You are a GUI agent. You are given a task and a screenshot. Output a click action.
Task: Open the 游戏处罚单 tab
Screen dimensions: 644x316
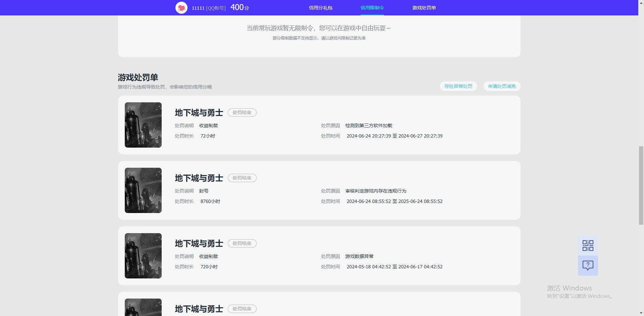424,8
